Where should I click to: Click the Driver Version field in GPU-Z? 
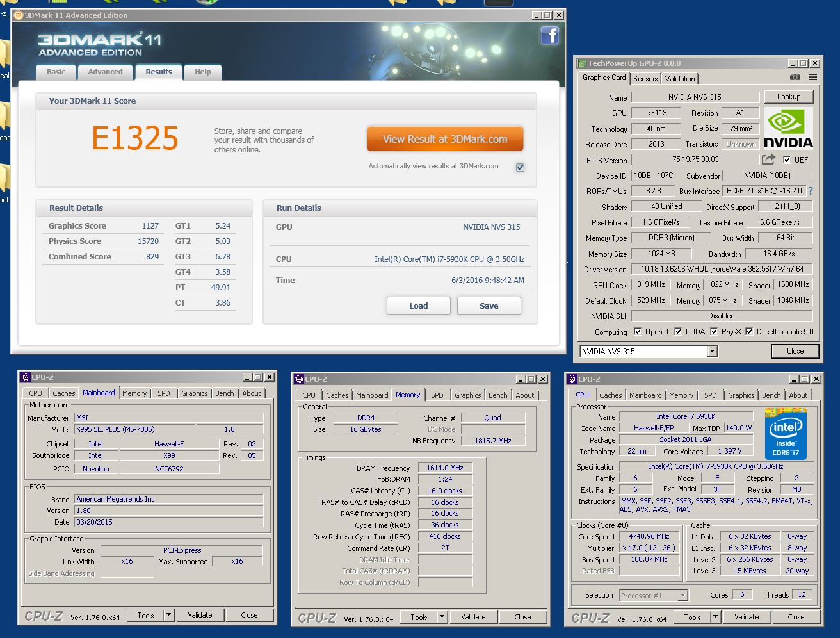point(722,269)
